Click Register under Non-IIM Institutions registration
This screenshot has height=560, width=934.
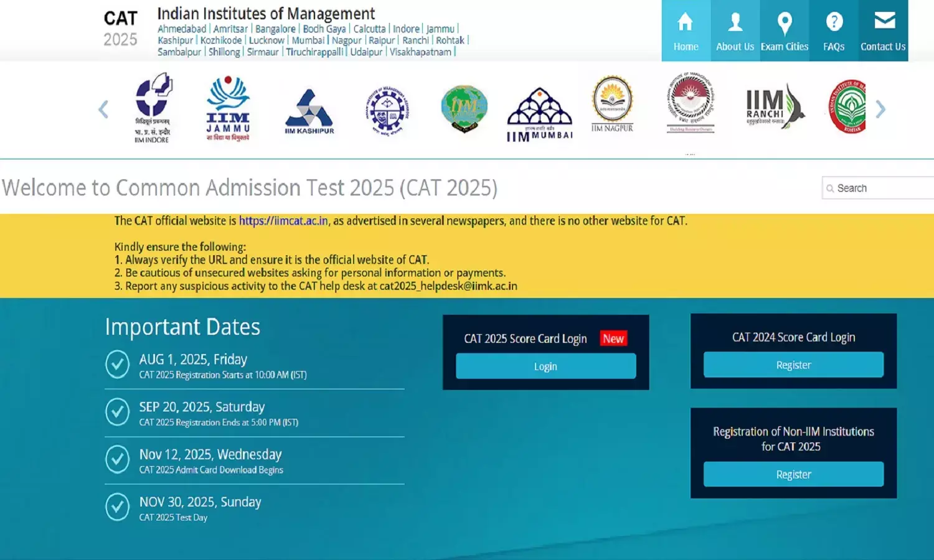(793, 474)
